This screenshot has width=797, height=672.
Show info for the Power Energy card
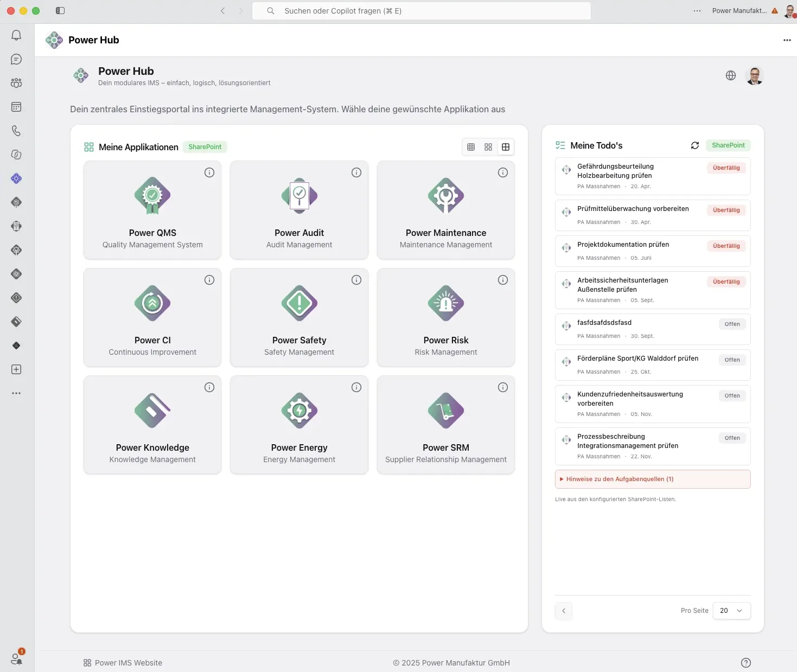click(x=356, y=387)
